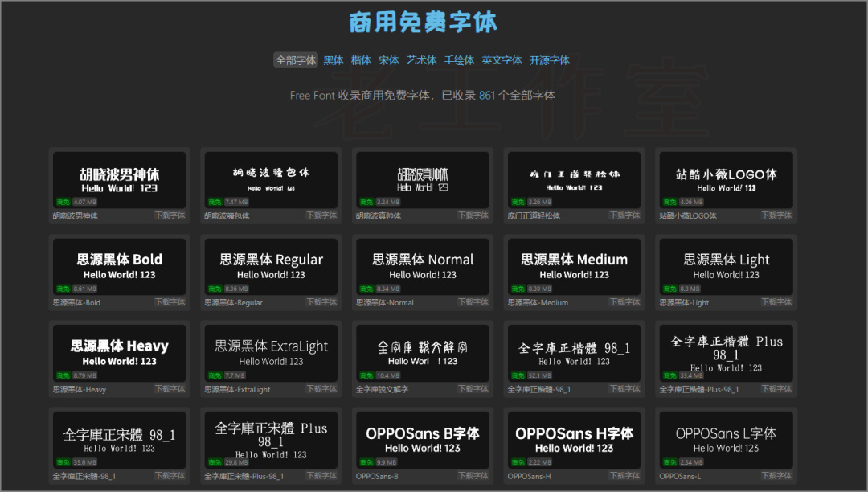Download the 思源黑体-Regular font
Image resolution: width=868 pixels, height=492 pixels.
coord(321,302)
